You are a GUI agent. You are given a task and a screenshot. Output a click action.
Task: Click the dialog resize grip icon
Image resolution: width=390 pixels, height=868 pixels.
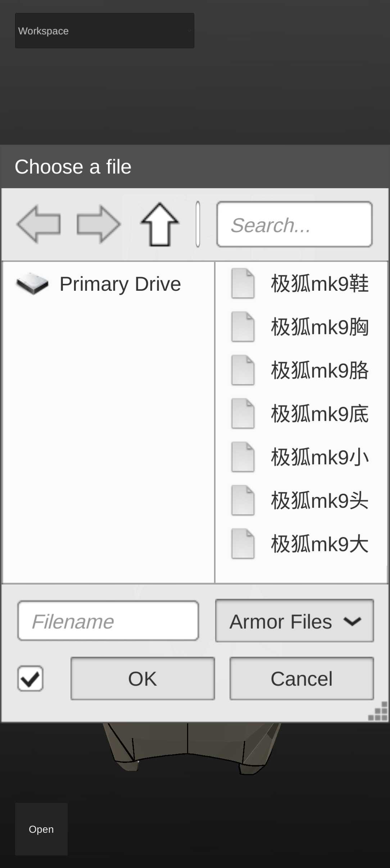(x=378, y=712)
